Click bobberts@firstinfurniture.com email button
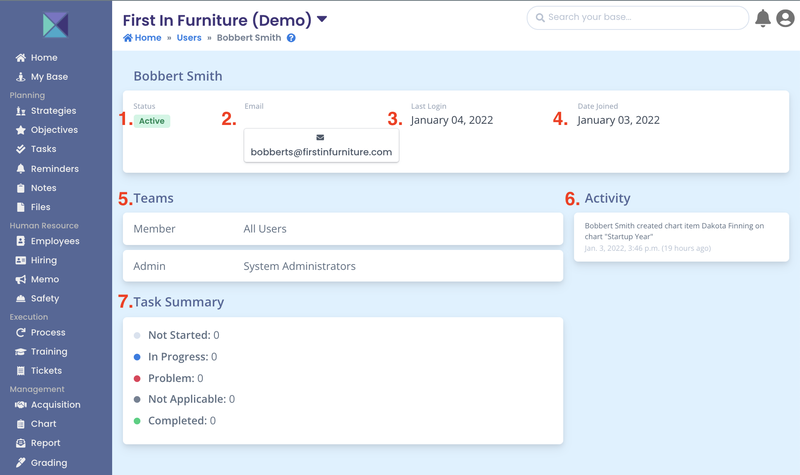The width and height of the screenshot is (800, 475). (x=321, y=145)
